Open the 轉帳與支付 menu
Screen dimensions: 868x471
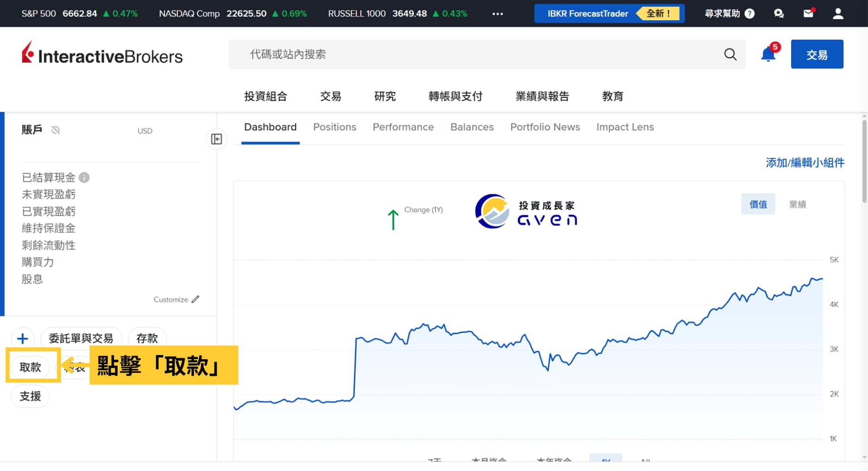455,96
